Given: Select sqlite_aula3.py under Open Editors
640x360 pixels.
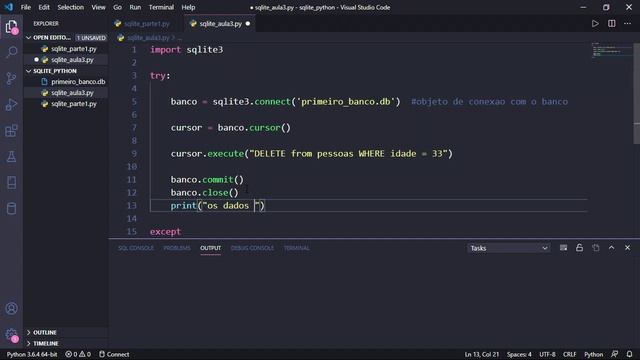Looking at the screenshot, I should click(66, 60).
